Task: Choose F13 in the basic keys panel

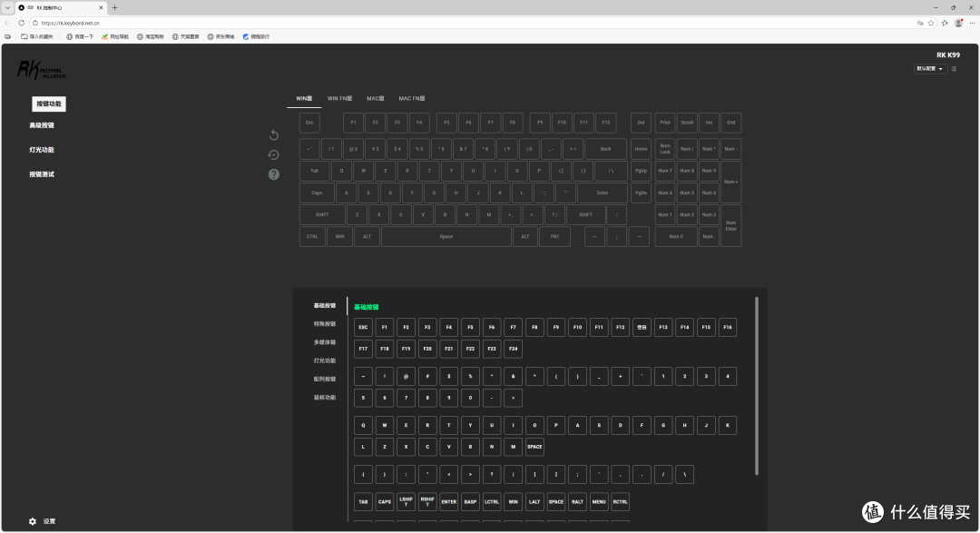Action: click(663, 327)
